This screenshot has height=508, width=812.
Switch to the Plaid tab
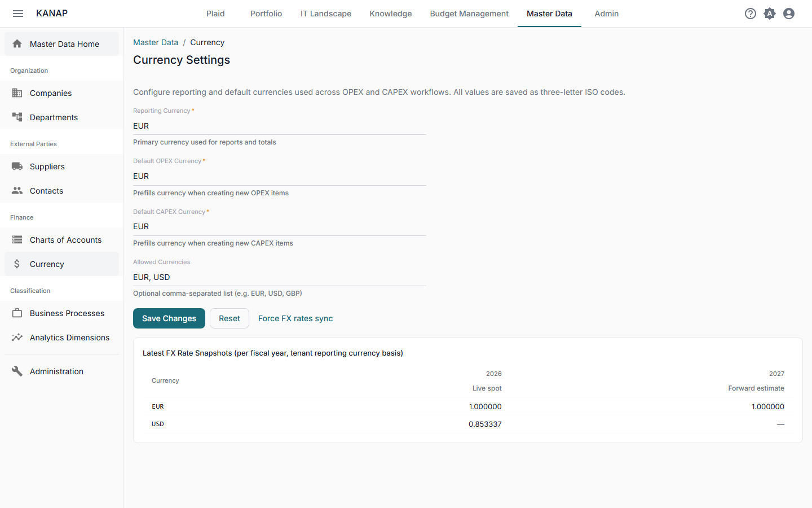click(x=215, y=14)
